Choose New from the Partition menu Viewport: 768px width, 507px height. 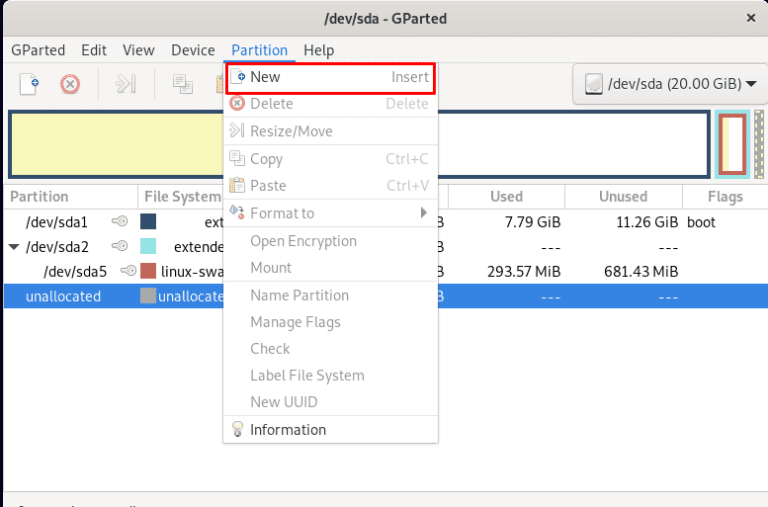(x=329, y=77)
